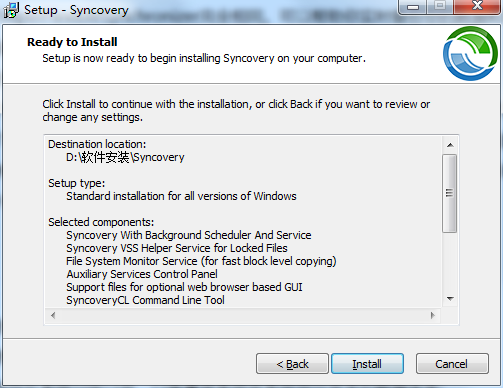This screenshot has height=388, width=503.
Task: Close the Setup - Syncovery window
Action: (477, 6)
